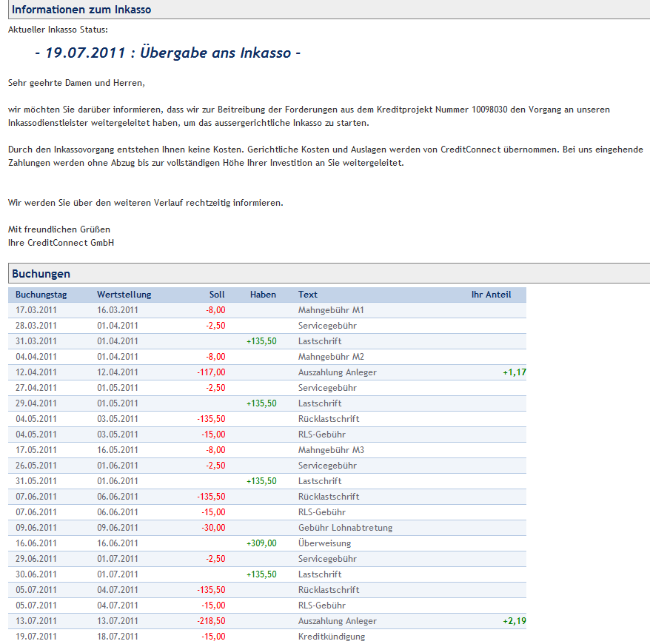Click the +1,17 Ihr Anteil value
This screenshot has height=644, width=650.
515,372
